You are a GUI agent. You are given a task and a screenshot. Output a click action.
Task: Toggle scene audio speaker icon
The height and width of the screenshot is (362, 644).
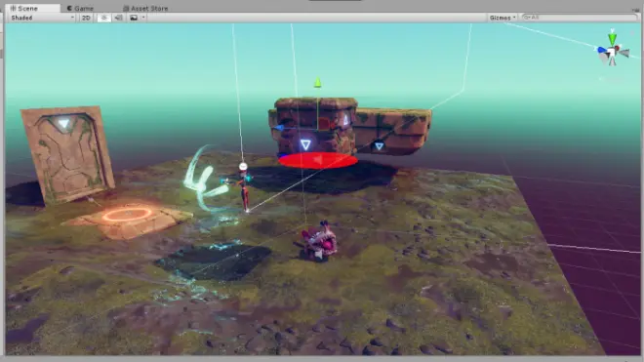pos(119,18)
